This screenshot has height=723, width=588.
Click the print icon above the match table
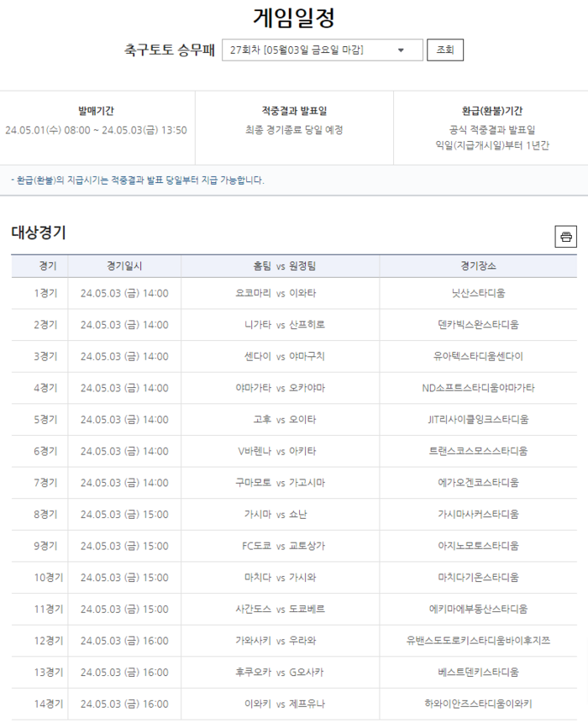(x=565, y=237)
